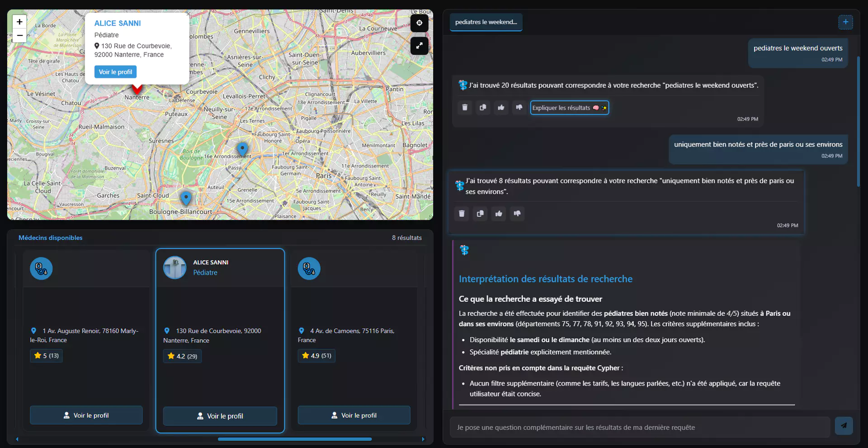
Task: Close the Alice Sanni map popup
Action: point(188,14)
